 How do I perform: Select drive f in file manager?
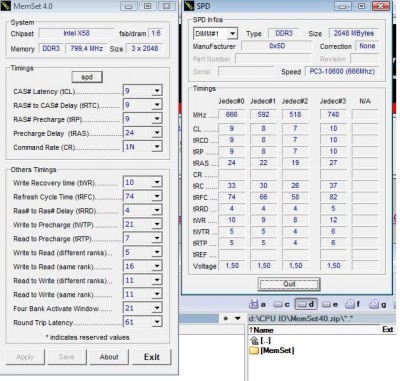tap(353, 304)
